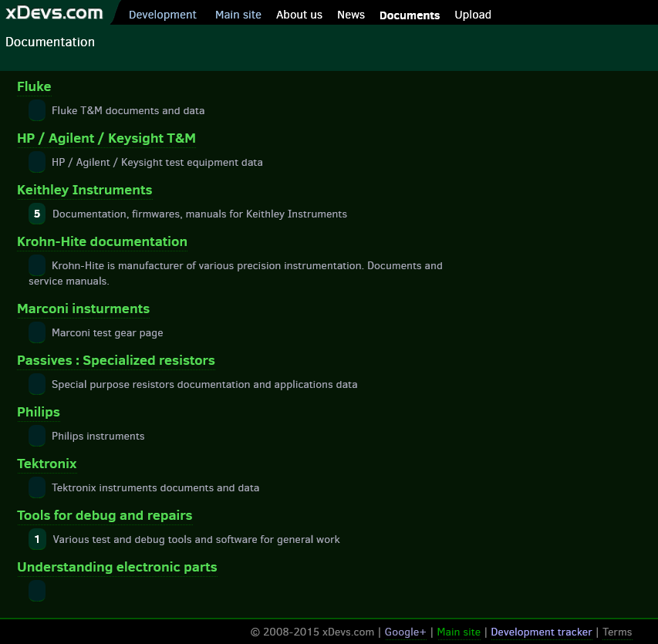Open the Tektronix category
Viewport: 658px width, 644px height.
(46, 464)
